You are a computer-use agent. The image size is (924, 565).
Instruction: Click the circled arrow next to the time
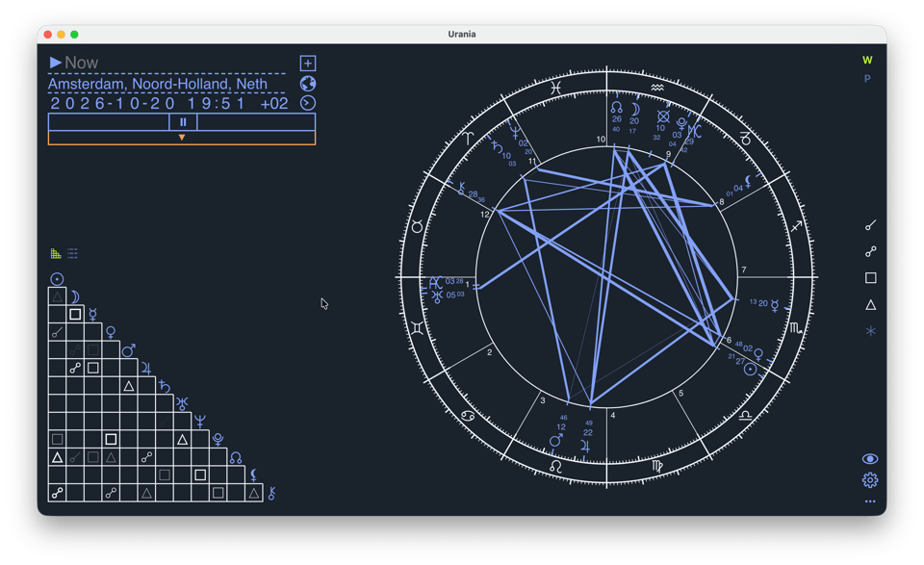[308, 103]
